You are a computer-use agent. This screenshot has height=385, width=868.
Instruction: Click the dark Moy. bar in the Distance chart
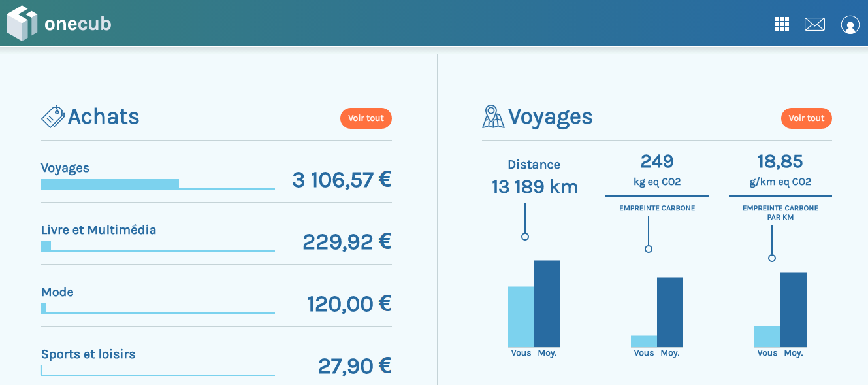pos(547,304)
